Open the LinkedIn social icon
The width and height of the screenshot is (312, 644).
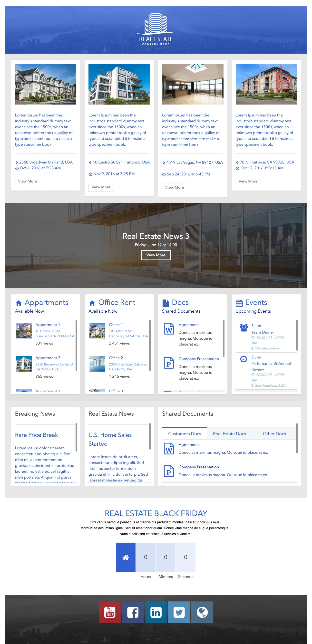point(156,612)
